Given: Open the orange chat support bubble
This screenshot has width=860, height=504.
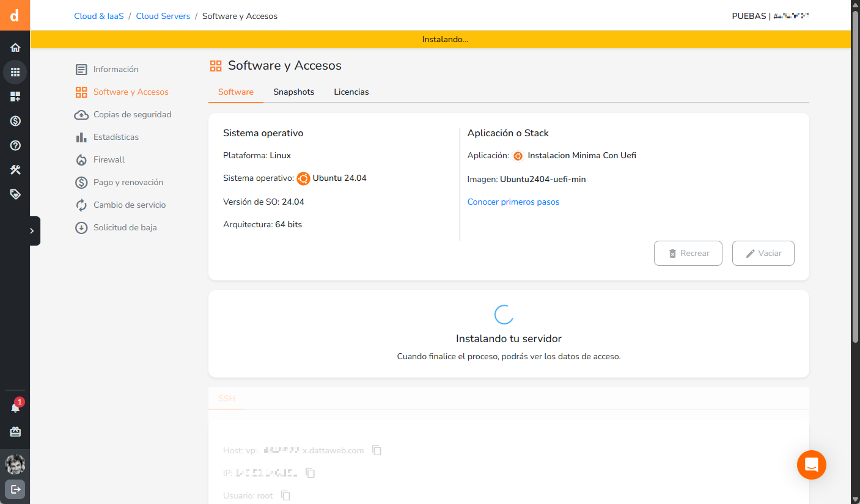Looking at the screenshot, I should [812, 465].
